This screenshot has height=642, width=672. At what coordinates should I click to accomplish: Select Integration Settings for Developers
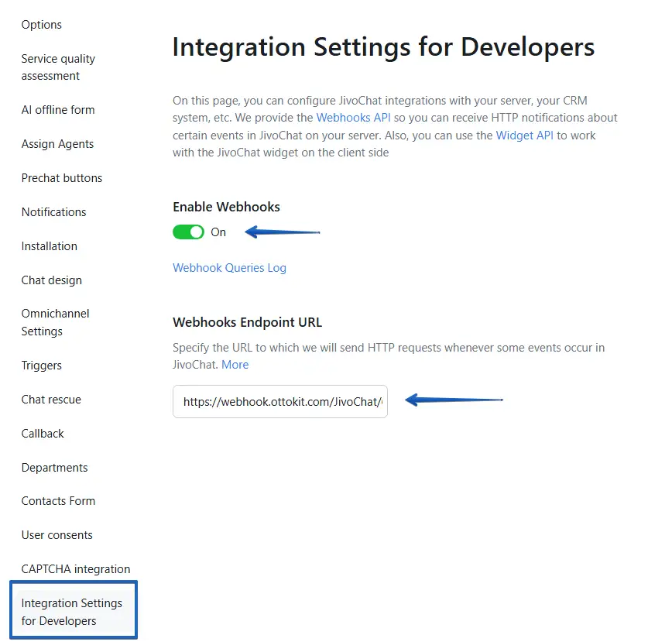(72, 612)
